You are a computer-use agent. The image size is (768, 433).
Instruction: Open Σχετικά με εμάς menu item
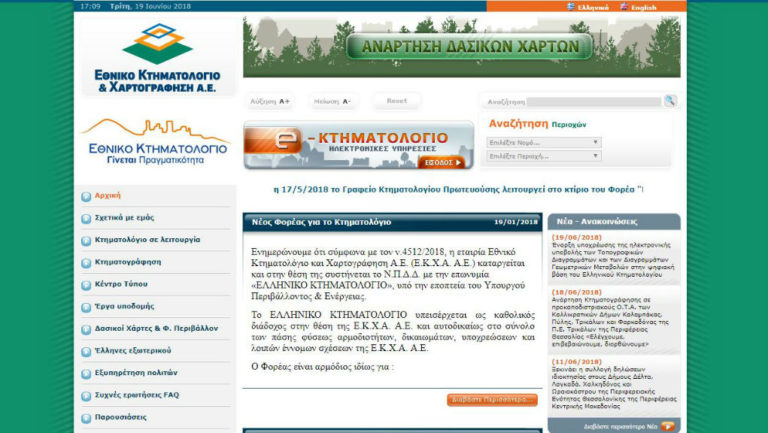coord(124,217)
